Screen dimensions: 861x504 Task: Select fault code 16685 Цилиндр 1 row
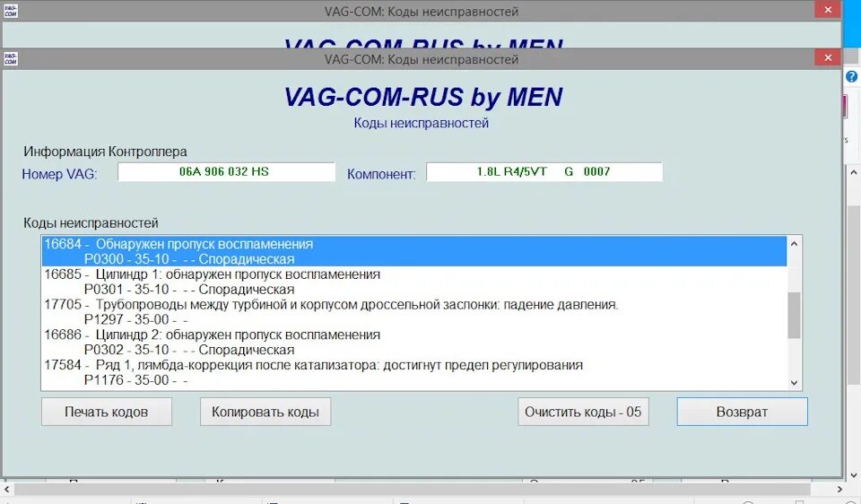coord(414,274)
